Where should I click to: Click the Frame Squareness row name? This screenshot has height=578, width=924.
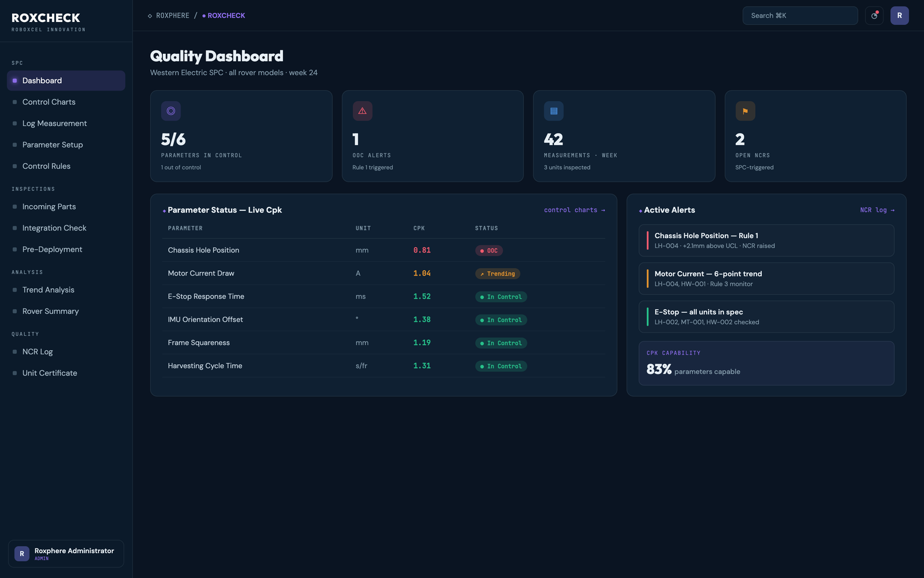point(199,343)
